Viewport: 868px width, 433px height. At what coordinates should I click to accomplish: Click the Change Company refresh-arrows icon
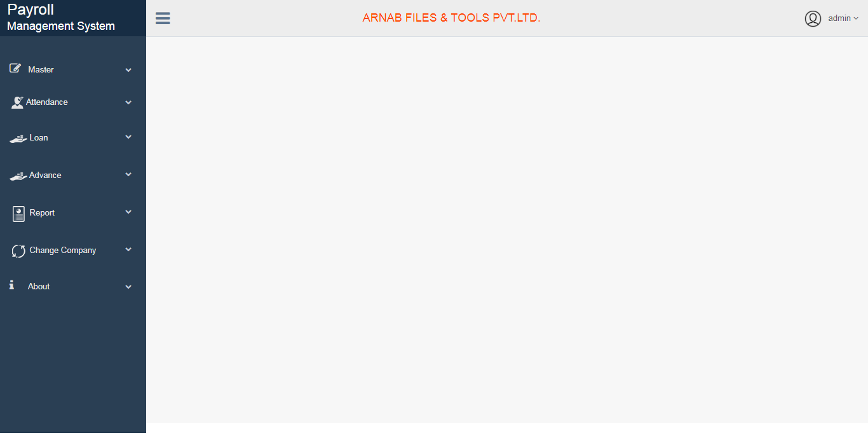click(19, 251)
